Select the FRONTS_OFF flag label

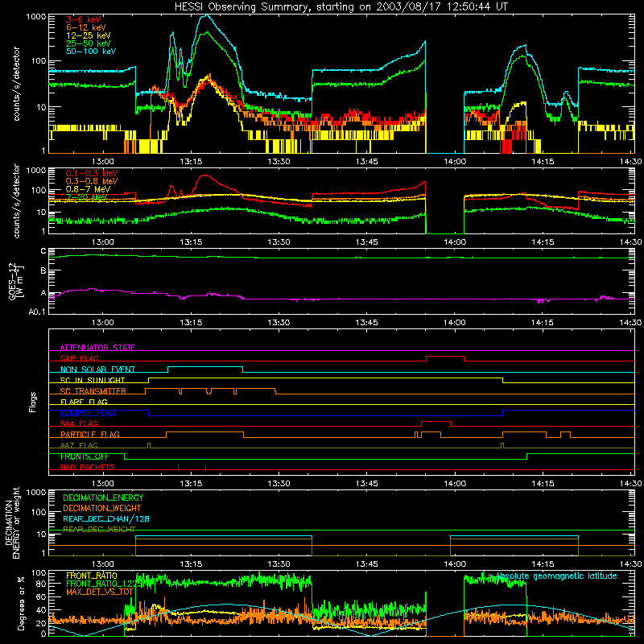[x=85, y=456]
